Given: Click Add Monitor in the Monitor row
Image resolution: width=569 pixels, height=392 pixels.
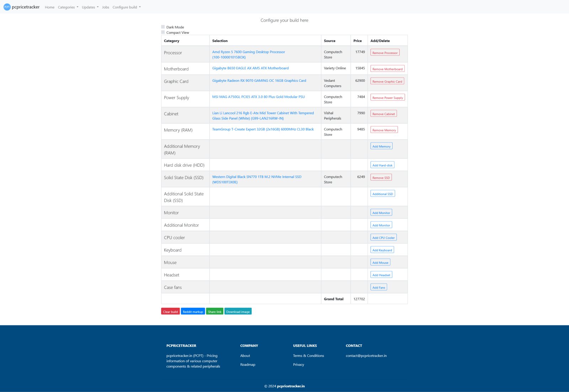Looking at the screenshot, I should 381,213.
